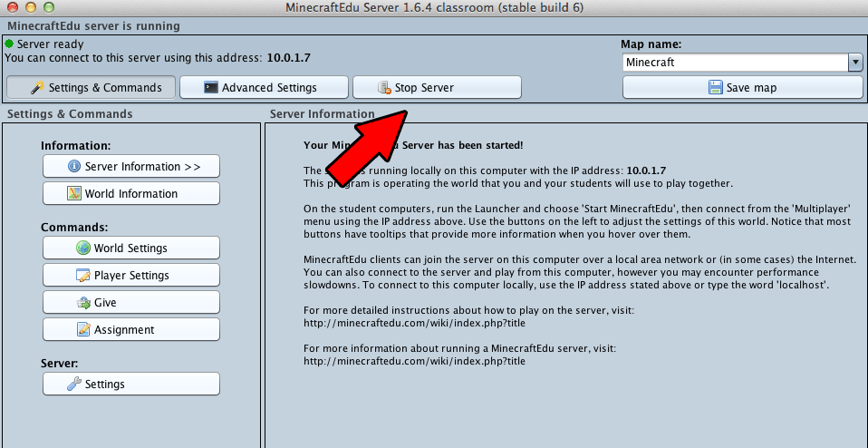Image resolution: width=868 pixels, height=448 pixels.
Task: Open the Settings & Commands panel
Action: click(x=91, y=87)
